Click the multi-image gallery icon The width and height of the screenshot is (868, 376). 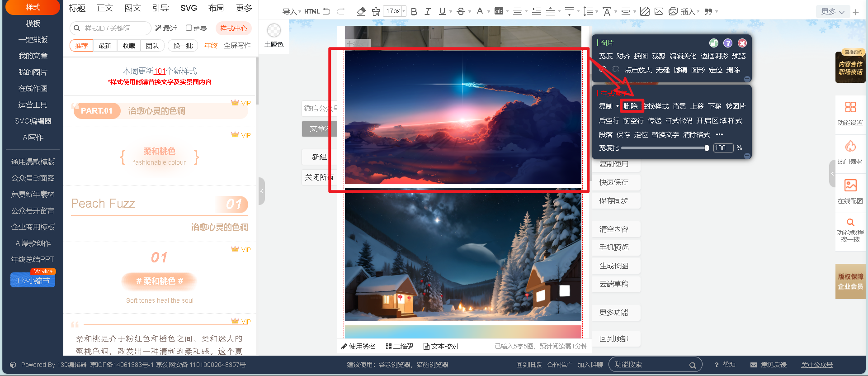pos(673,11)
